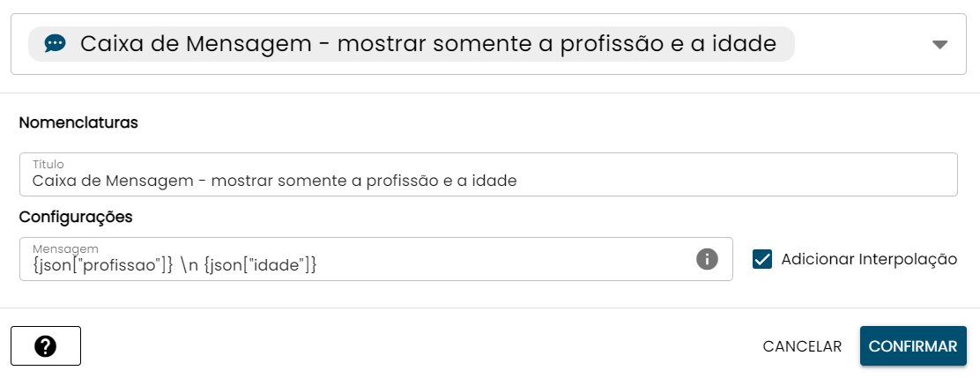
Task: Expand the dropdown arrow at the top right
Action: [939, 45]
